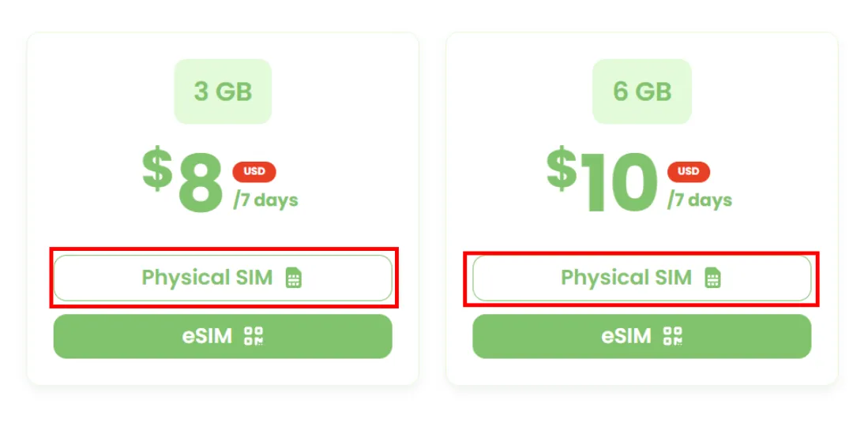Click the QR code icon on the 6 GB eSIM button
Screen dimensions: 868x426
[673, 336]
